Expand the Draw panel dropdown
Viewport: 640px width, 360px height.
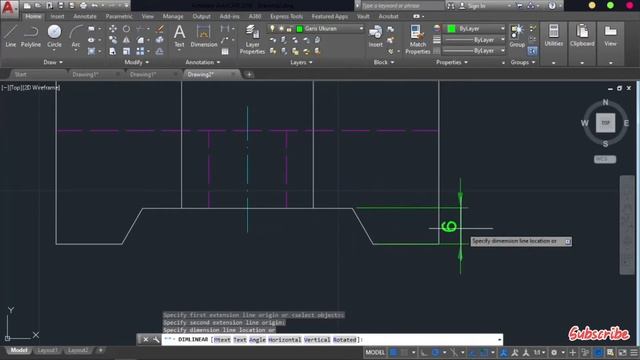point(53,62)
